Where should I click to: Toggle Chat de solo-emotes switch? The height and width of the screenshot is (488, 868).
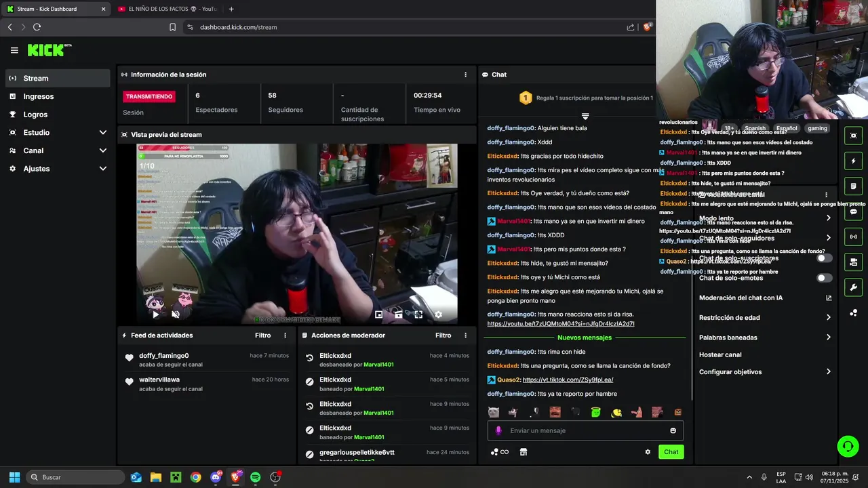pyautogui.click(x=824, y=278)
